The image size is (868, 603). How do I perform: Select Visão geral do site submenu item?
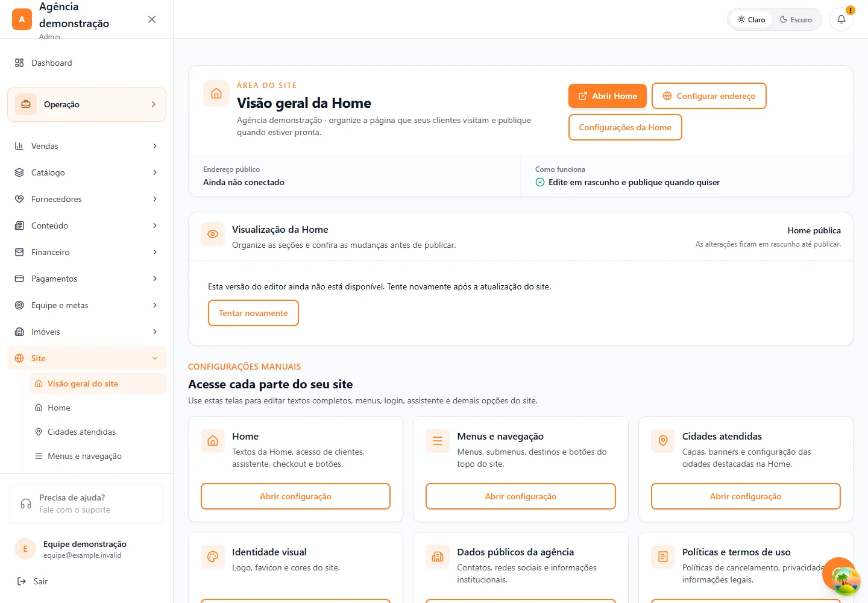coord(98,384)
